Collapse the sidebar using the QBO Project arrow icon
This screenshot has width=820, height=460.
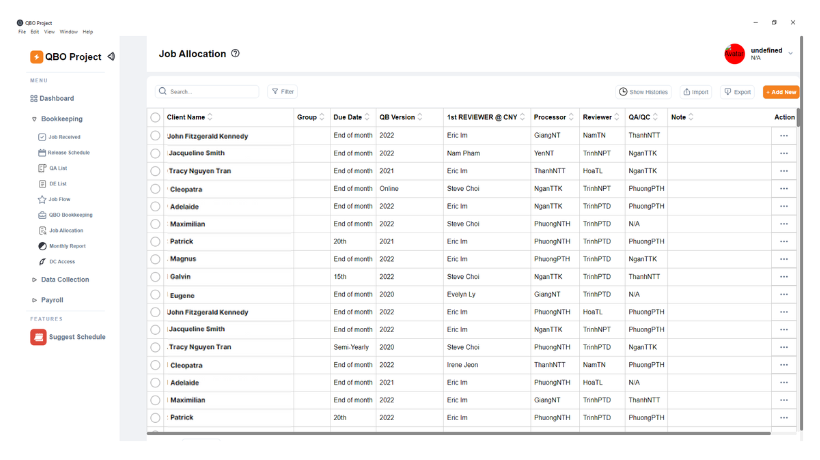(111, 57)
